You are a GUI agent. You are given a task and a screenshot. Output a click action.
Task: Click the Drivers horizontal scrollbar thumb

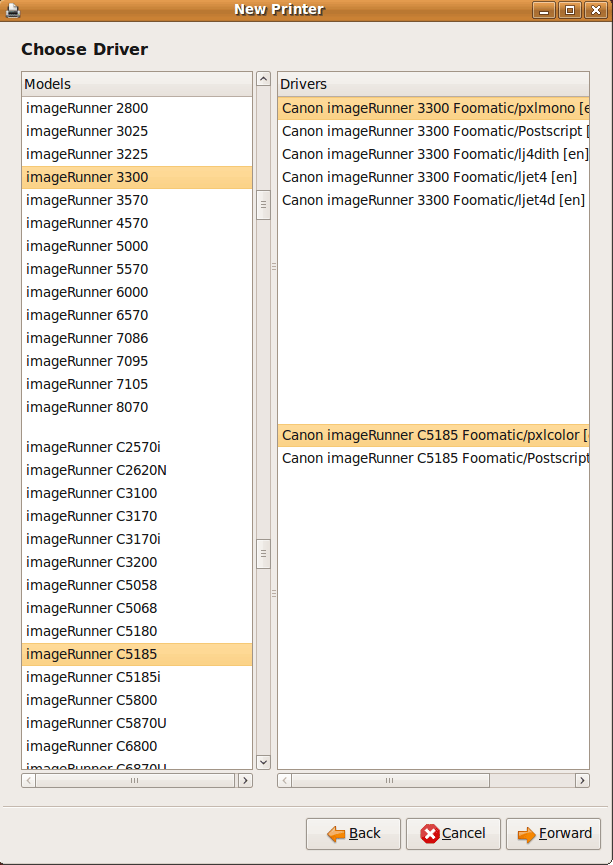(x=390, y=780)
